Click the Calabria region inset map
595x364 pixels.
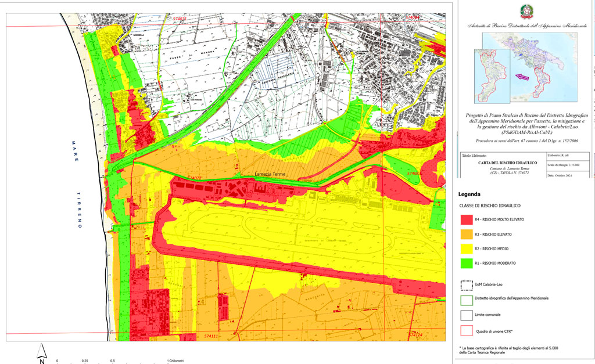[492, 75]
